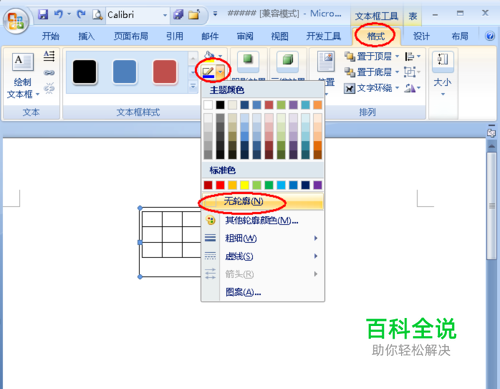The image size is (500, 389).
Task: Click the vertical scrollbar thumb
Action: coord(491,206)
